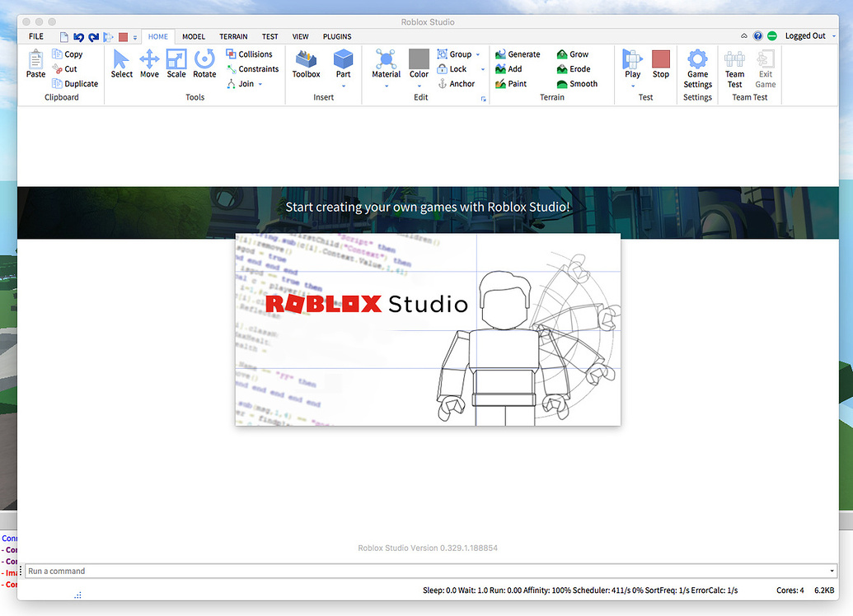Expand the Part dropdown arrow
Viewport: 853px width, 616px height.
pyautogui.click(x=344, y=86)
